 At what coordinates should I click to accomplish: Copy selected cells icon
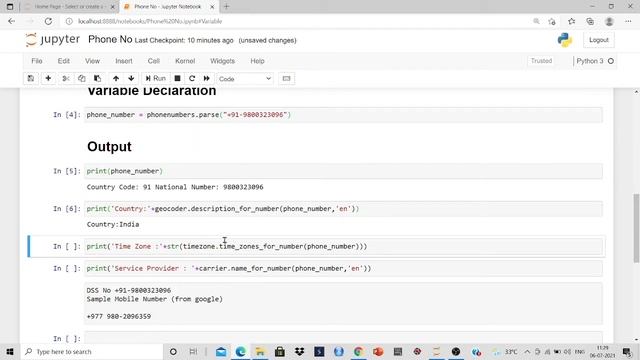pyautogui.click(x=81, y=78)
